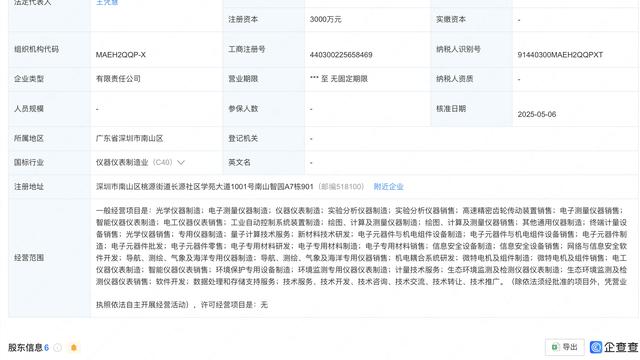Click the 组织机构代码 field label
This screenshot has height=360, width=640.
click(36, 49)
